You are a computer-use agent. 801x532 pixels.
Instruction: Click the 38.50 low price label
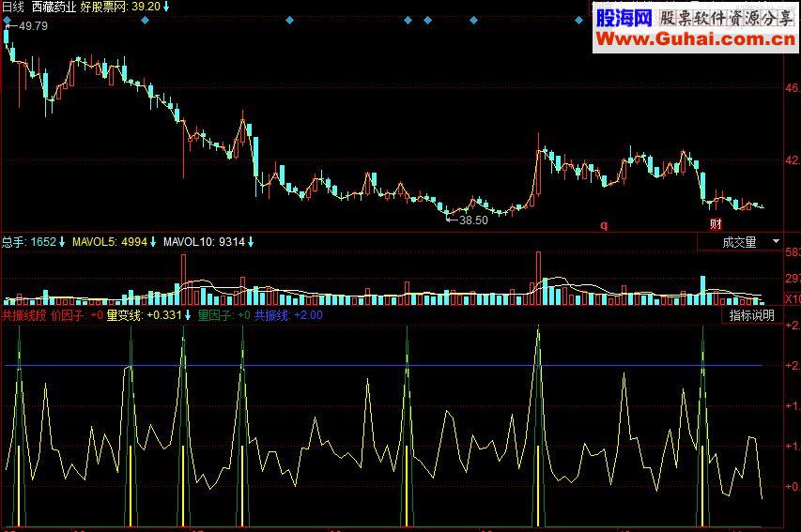[x=473, y=220]
